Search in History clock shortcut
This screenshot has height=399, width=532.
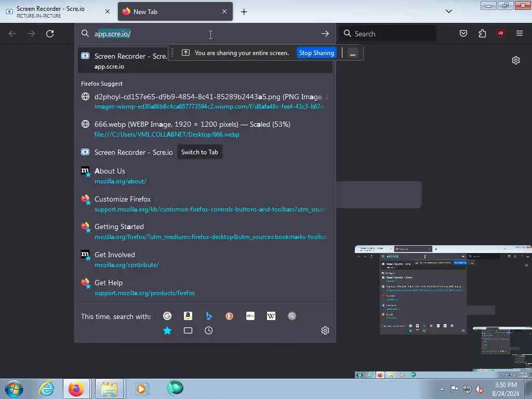pyautogui.click(x=209, y=330)
